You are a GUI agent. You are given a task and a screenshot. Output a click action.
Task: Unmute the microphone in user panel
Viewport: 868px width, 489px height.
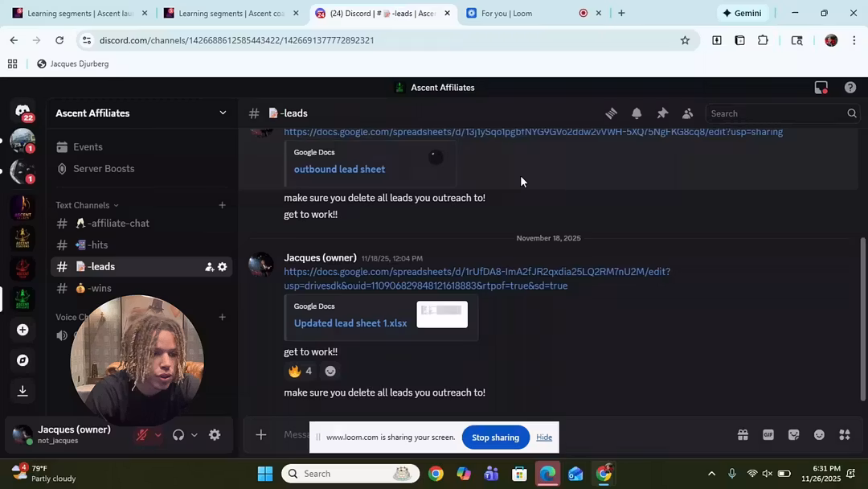point(142,435)
